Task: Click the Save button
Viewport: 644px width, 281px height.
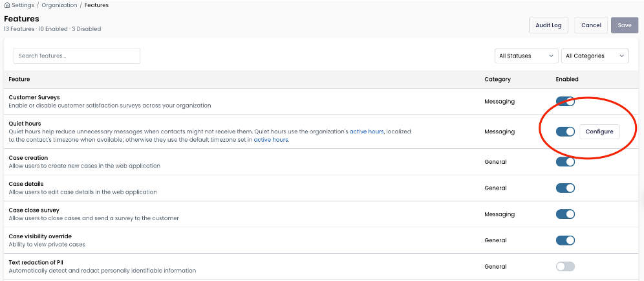Action: [625, 25]
